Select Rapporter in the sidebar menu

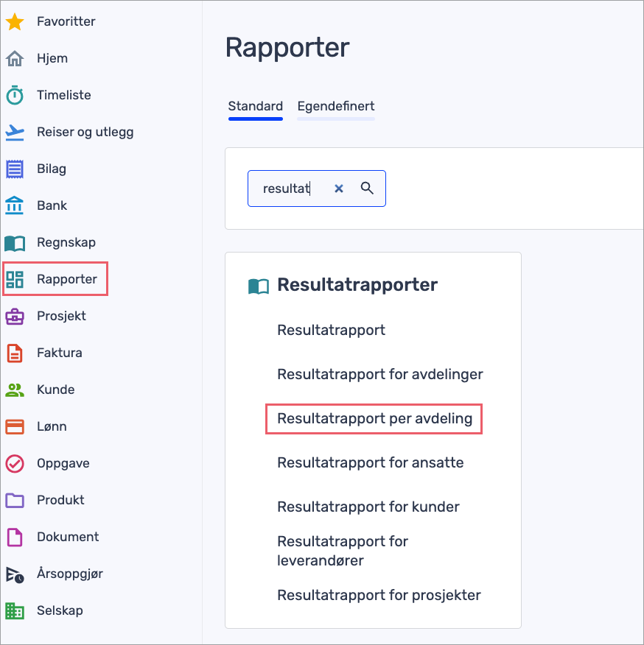[66, 280]
